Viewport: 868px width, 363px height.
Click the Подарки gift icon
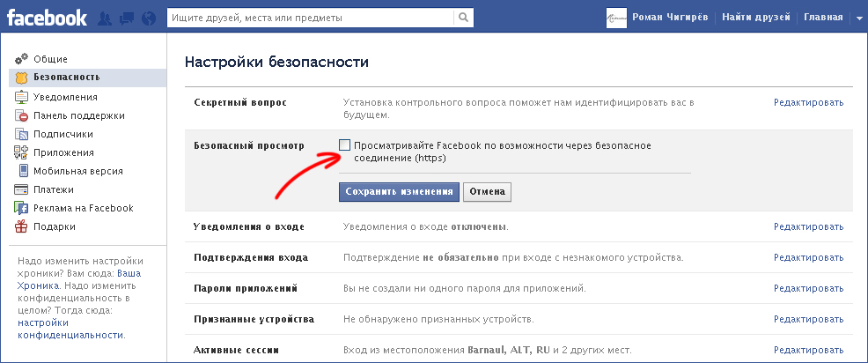(x=22, y=226)
